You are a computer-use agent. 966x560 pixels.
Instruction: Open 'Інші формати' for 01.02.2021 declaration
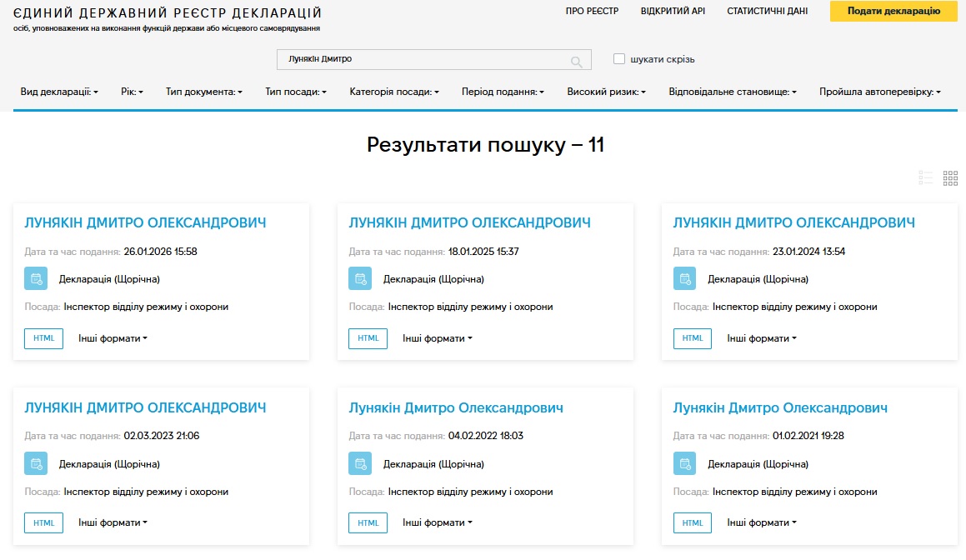pyautogui.click(x=762, y=522)
